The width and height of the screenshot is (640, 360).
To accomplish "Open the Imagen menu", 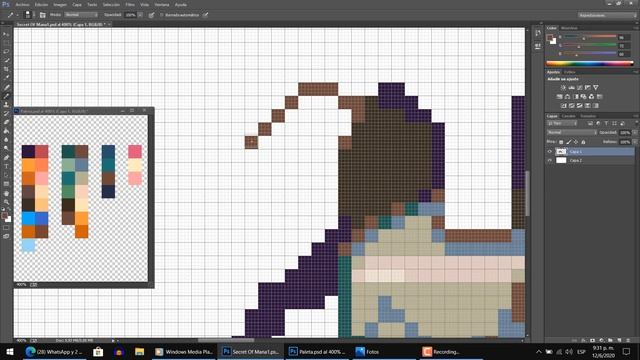I will coord(60,5).
